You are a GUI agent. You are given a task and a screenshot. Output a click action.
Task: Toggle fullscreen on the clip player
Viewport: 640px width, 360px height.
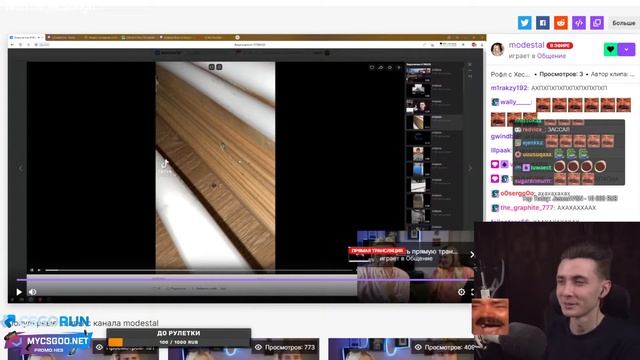pyautogui.click(x=472, y=292)
